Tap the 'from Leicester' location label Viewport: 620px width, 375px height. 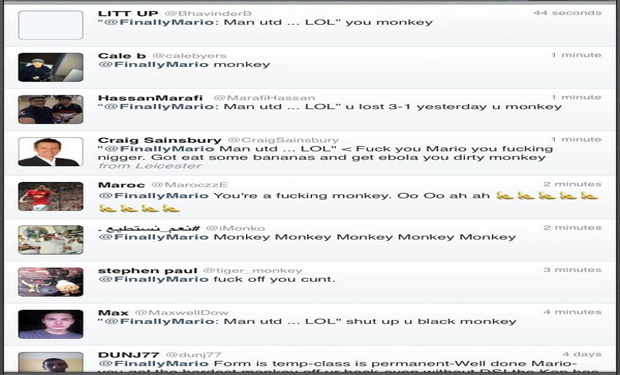tap(150, 166)
